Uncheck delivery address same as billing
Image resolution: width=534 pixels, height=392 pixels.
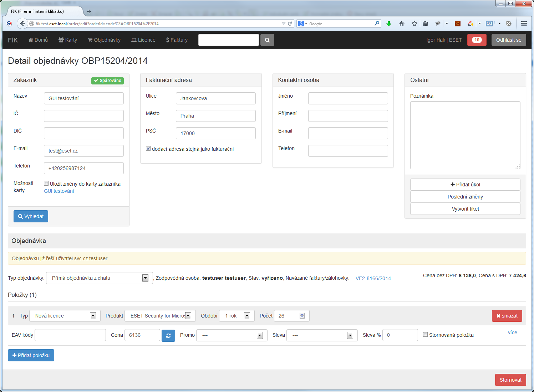coord(148,149)
